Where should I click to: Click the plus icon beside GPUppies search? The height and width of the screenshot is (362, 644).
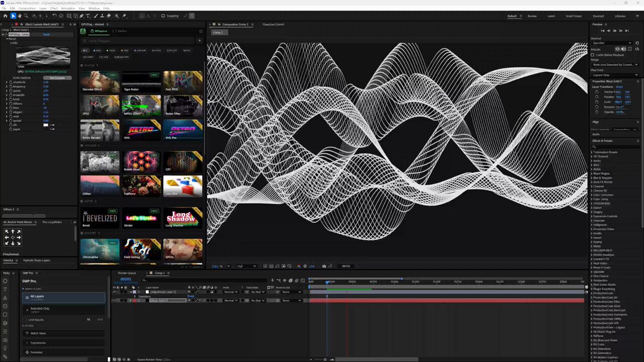click(199, 41)
